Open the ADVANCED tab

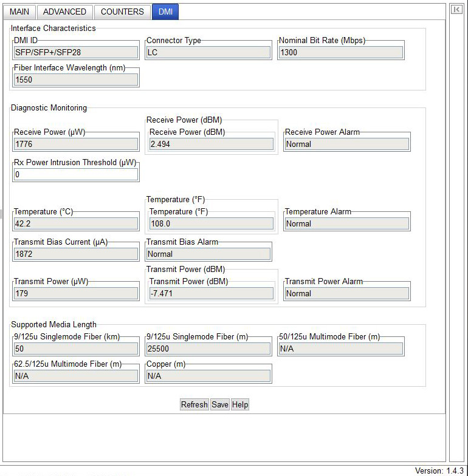[x=64, y=12]
